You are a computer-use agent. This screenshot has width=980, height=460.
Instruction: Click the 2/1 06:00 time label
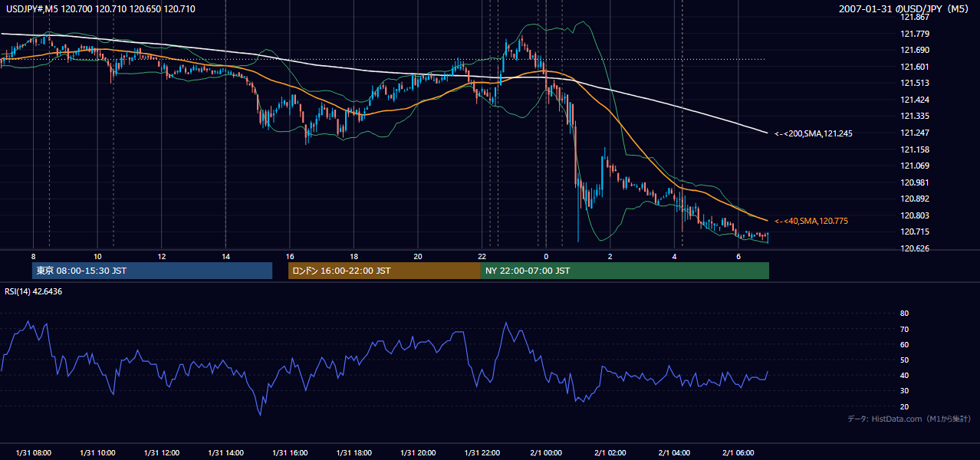tap(738, 453)
